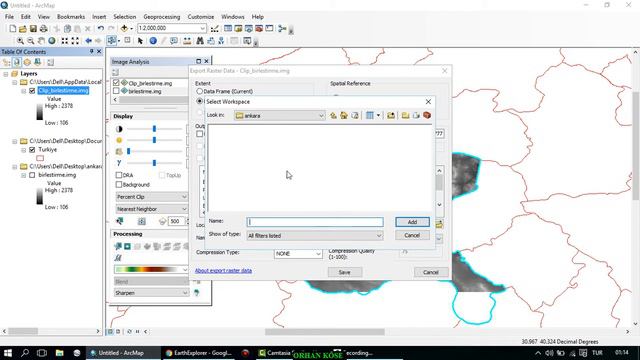
Task: Click the Add Data toolbar button
Action: click(124, 29)
